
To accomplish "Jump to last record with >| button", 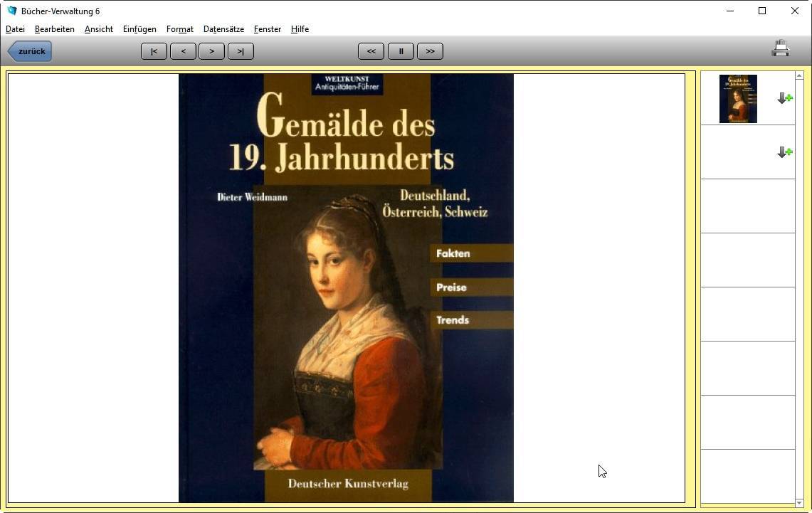I will [x=241, y=51].
